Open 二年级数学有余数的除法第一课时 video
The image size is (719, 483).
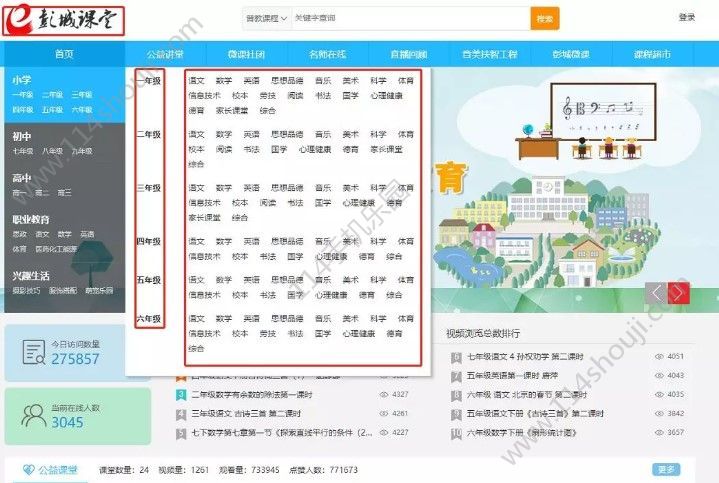tap(252, 394)
